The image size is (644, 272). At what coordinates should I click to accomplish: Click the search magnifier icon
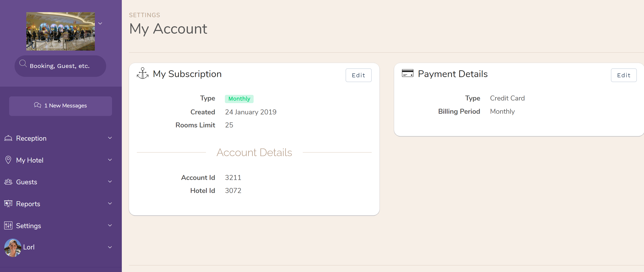(x=23, y=65)
